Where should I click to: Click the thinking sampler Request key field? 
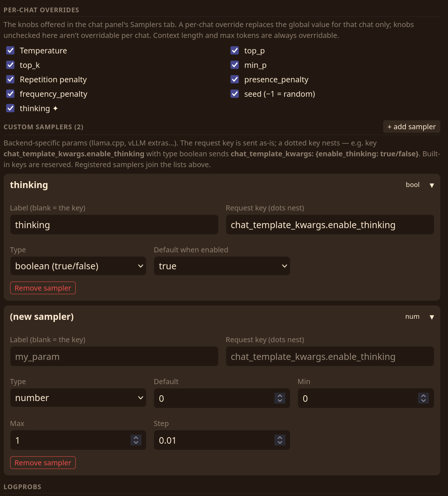[330, 225]
